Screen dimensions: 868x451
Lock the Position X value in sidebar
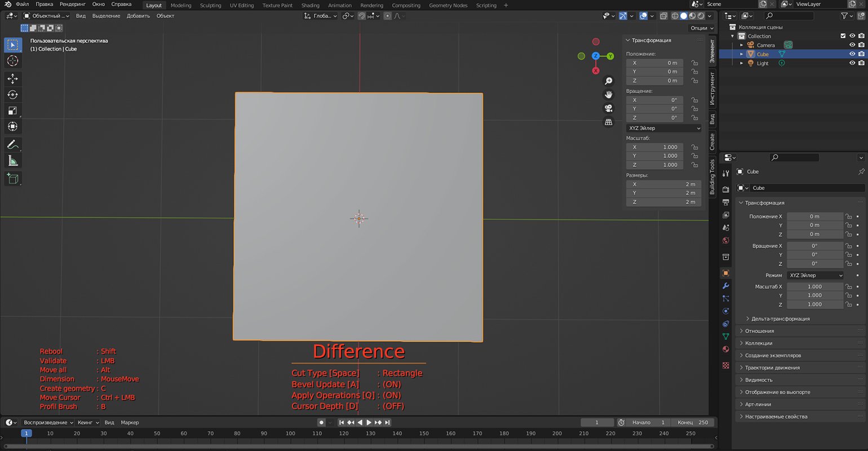click(694, 63)
